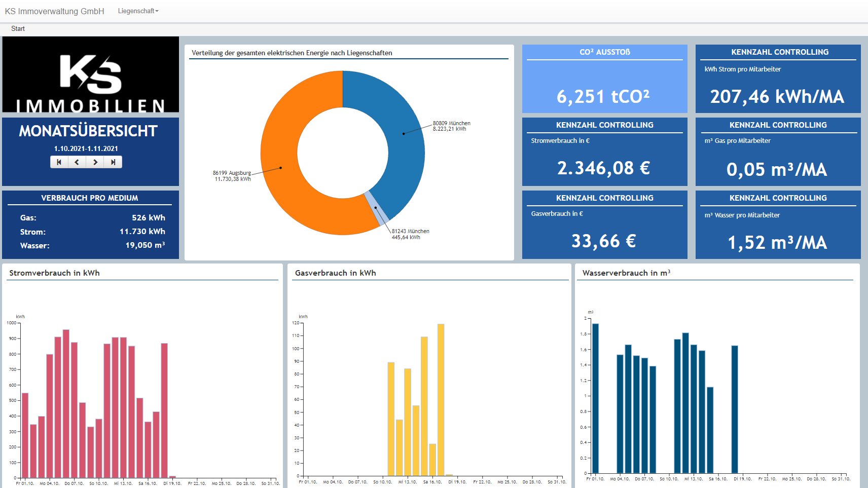This screenshot has height=488, width=868.
Task: Click the tallest red bar in Stromverbrauch chart
Action: coord(66,405)
